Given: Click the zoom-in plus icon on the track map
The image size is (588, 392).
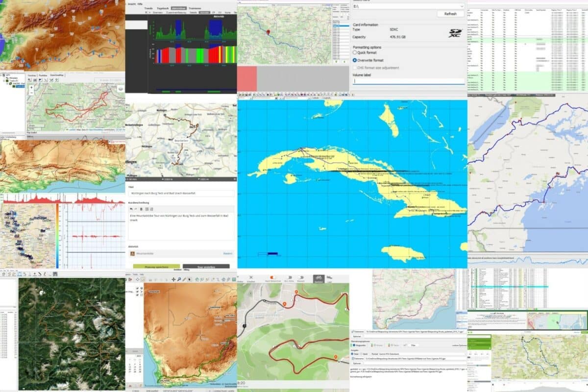Looking at the screenshot, I should (x=31, y=88).
